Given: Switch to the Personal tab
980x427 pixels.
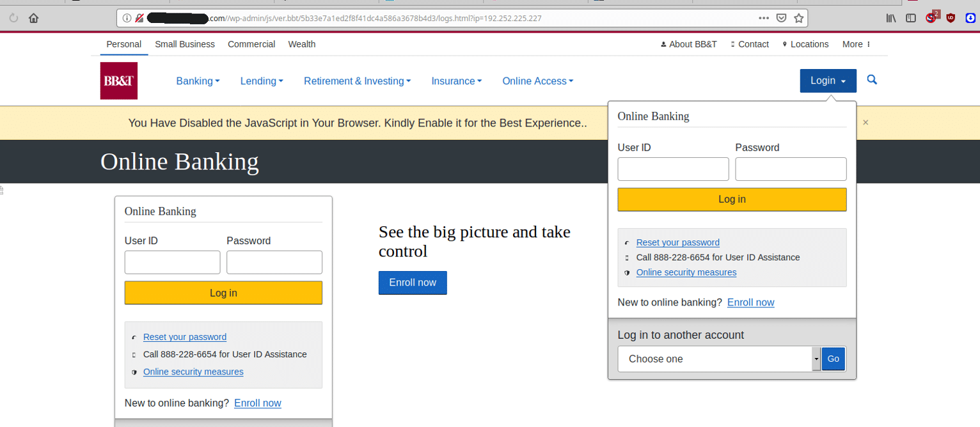Looking at the screenshot, I should pyautogui.click(x=124, y=44).
